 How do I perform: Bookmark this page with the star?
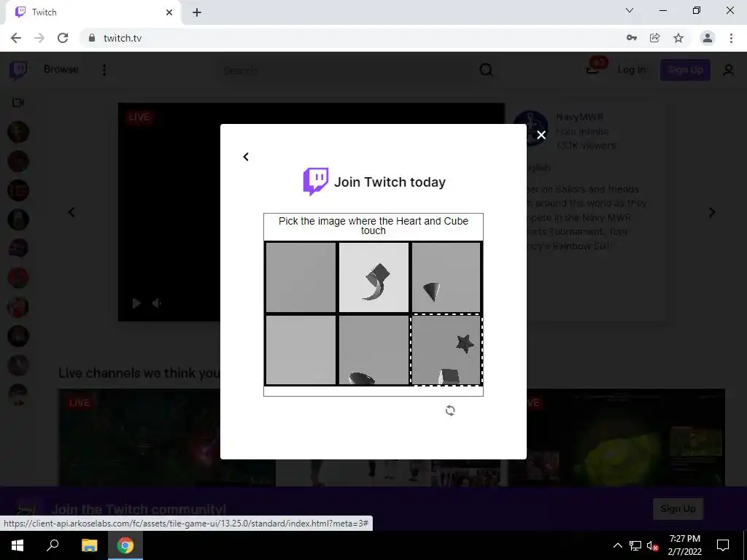click(678, 38)
